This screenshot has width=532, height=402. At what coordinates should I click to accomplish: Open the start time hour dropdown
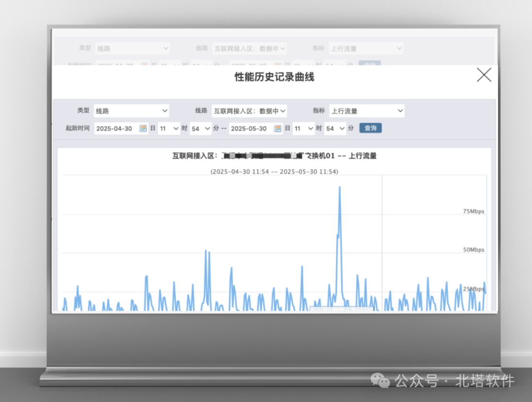(169, 128)
